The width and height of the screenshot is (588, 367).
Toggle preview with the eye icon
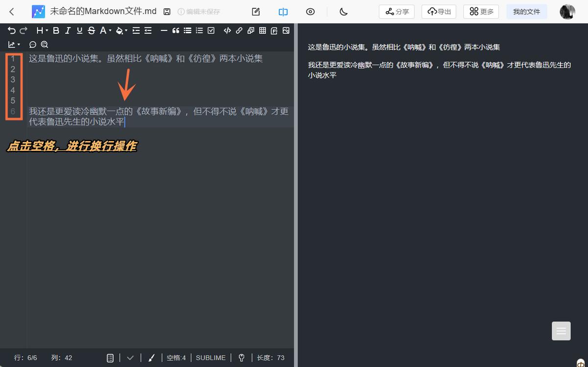click(x=310, y=11)
